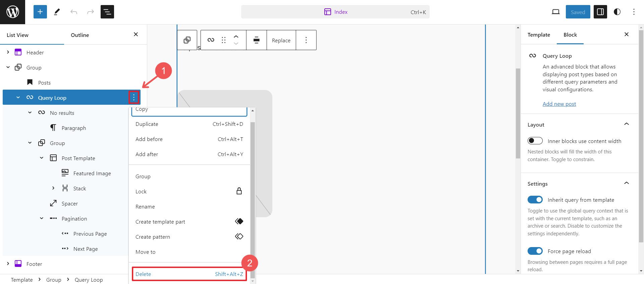644x284 pixels.
Task: Click the Index template icon in command bar
Action: (x=328, y=12)
